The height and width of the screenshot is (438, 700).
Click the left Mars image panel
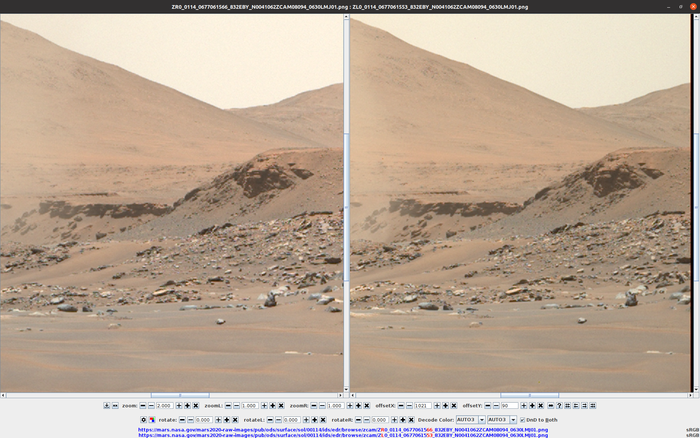click(171, 200)
